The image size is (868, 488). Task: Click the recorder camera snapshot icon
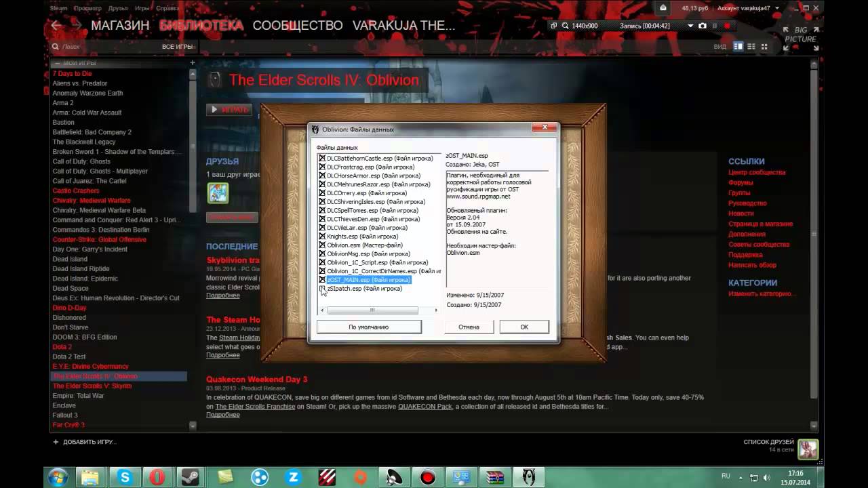(x=703, y=26)
